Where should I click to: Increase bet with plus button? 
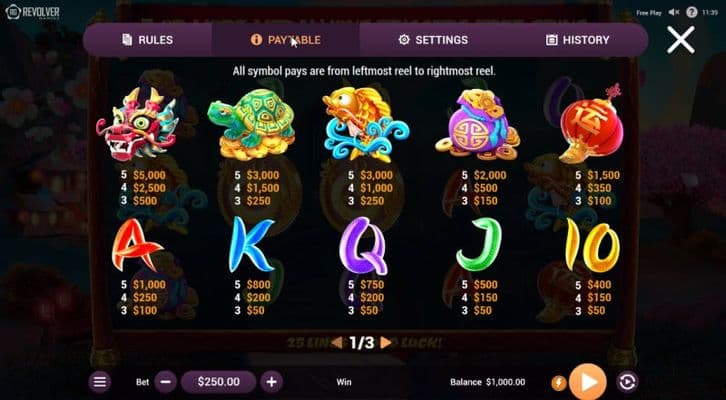coord(271,382)
